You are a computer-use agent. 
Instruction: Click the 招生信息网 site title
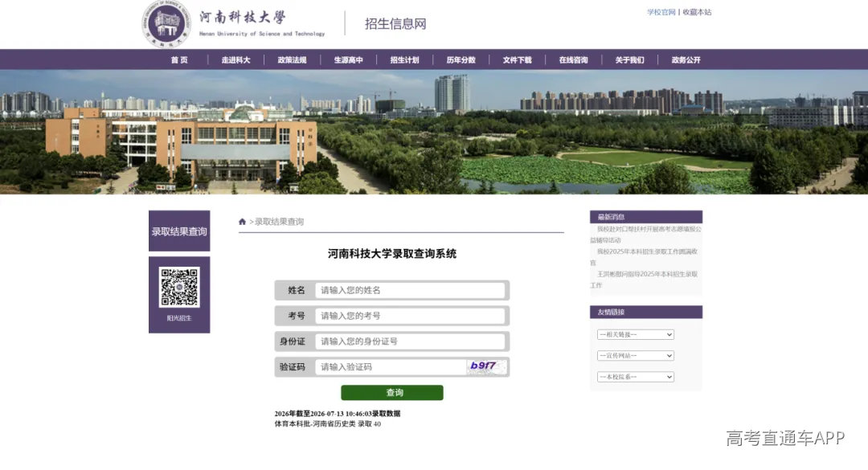point(395,24)
